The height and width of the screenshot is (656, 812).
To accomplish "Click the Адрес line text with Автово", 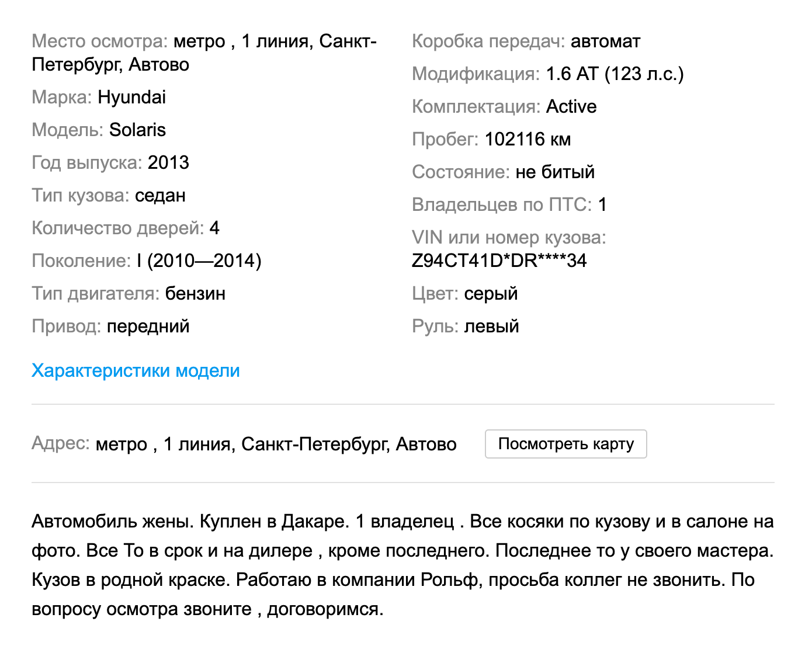I will (x=276, y=444).
